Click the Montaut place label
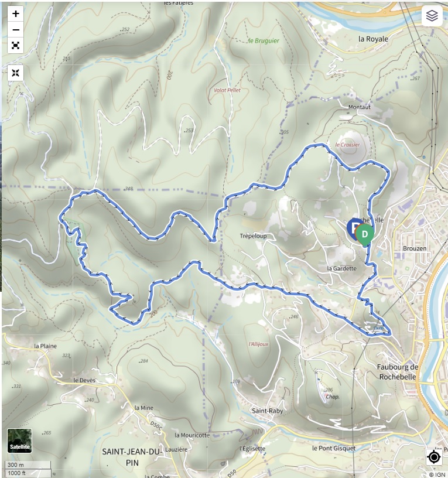 (x=360, y=107)
